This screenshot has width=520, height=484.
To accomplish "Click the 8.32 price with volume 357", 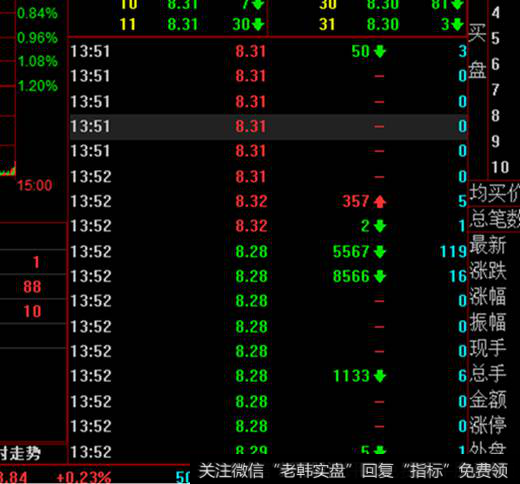I will coord(251,202).
